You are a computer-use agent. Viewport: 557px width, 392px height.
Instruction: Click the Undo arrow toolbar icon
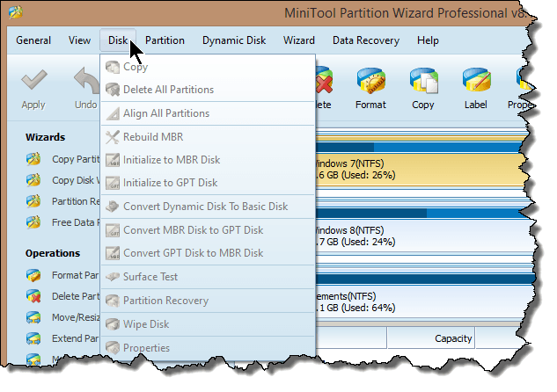tap(86, 81)
